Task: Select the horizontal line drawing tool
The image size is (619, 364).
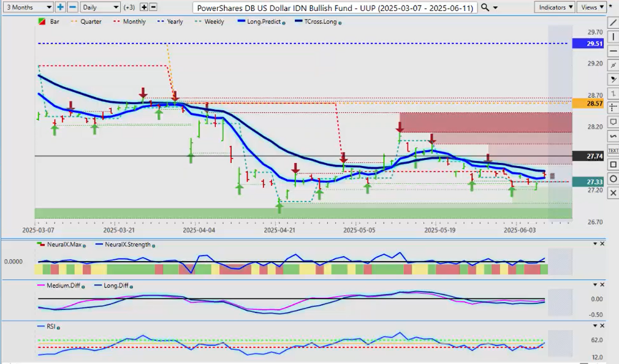Action: 612,51
